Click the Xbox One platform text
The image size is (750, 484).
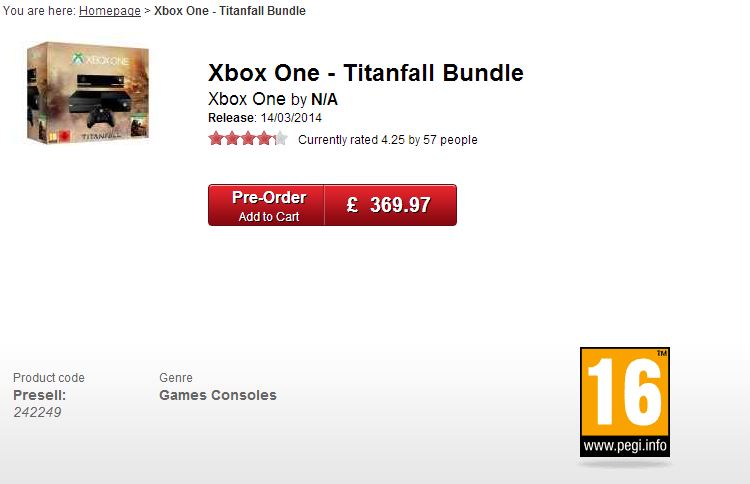click(246, 99)
